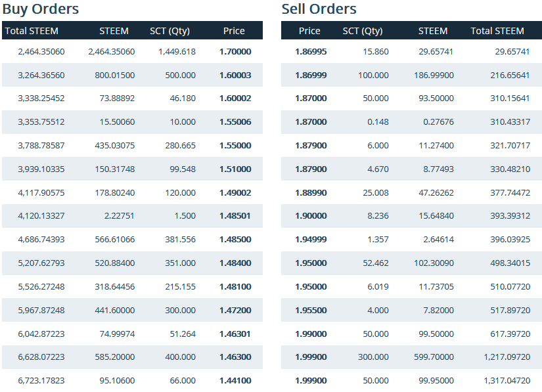The height and width of the screenshot is (392, 542).
Task: Pick the sell price 1.94999
Action: [311, 240]
